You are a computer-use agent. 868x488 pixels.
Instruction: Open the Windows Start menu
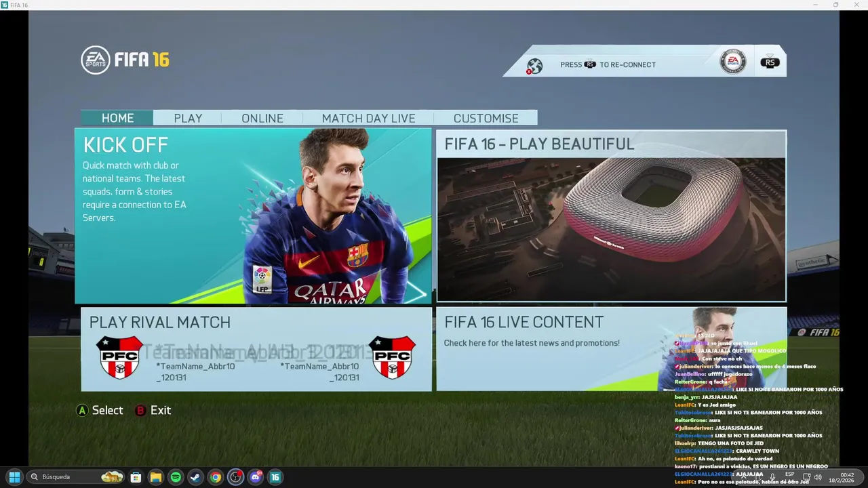14,477
